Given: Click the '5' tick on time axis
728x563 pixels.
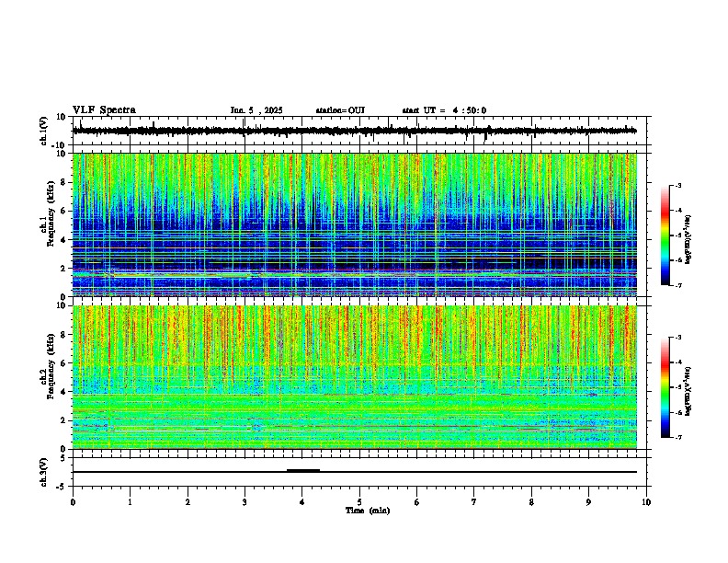Looking at the screenshot, I should [359, 502].
